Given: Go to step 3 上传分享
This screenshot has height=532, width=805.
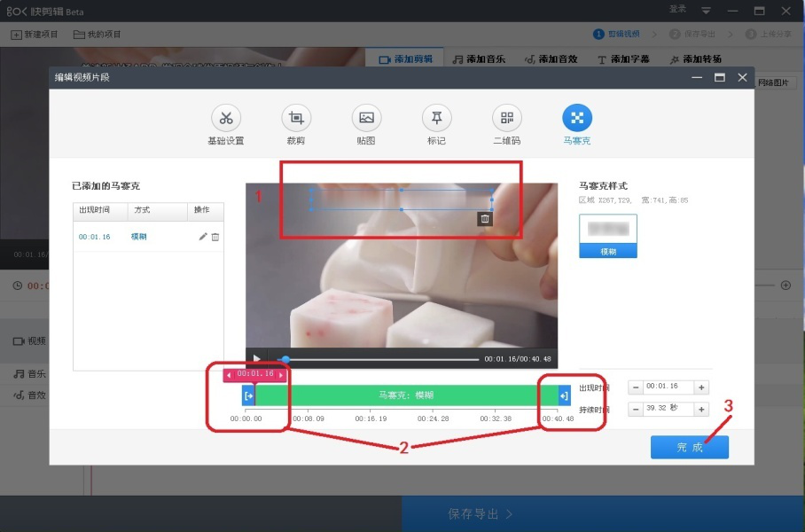Looking at the screenshot, I should tap(769, 34).
